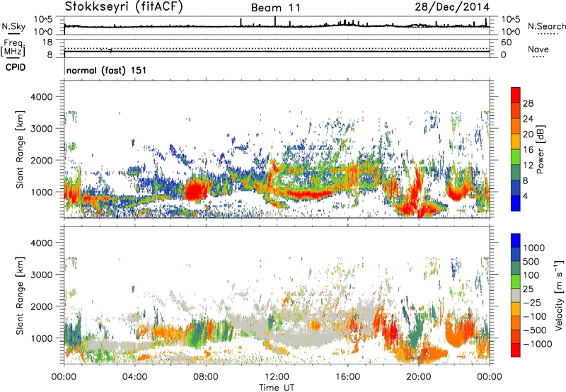566x392 pixels.
Task: Click the Velocity [m s-1] color bar title
Action: [559, 295]
